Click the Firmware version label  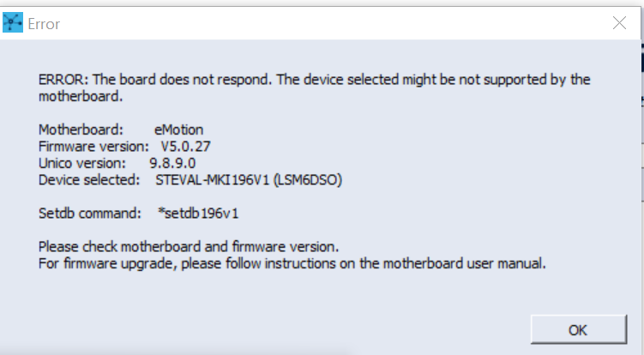(93, 146)
